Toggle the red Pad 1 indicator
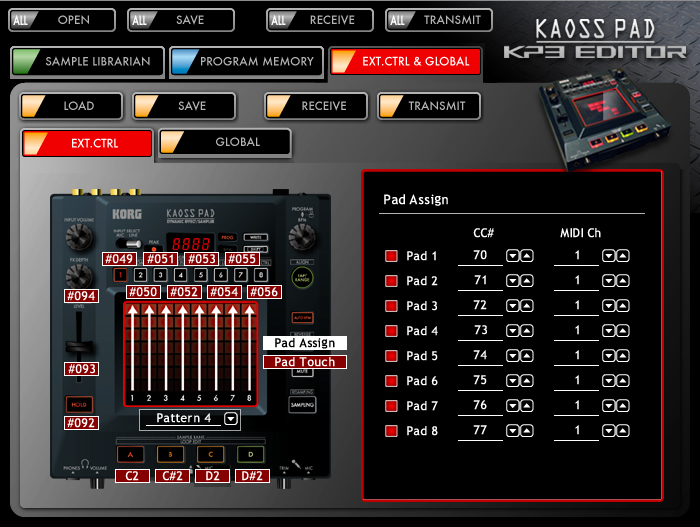700x527 pixels. coord(392,256)
